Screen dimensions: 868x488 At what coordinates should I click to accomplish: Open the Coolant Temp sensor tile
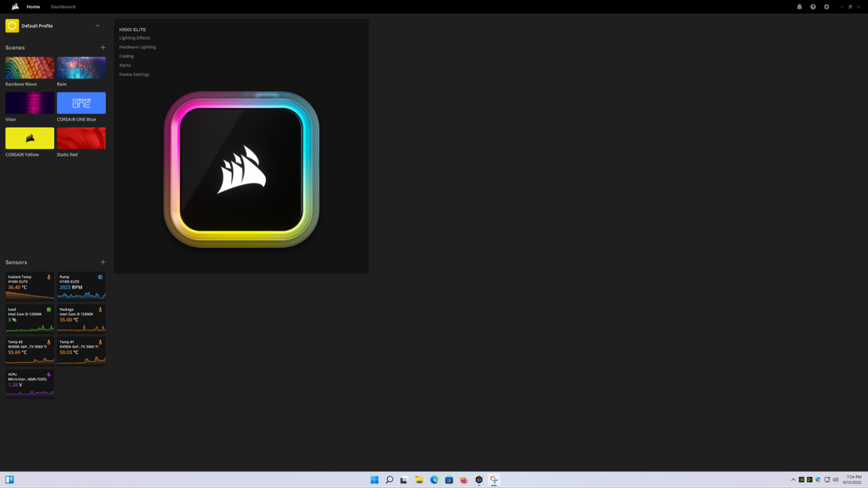pos(30,286)
